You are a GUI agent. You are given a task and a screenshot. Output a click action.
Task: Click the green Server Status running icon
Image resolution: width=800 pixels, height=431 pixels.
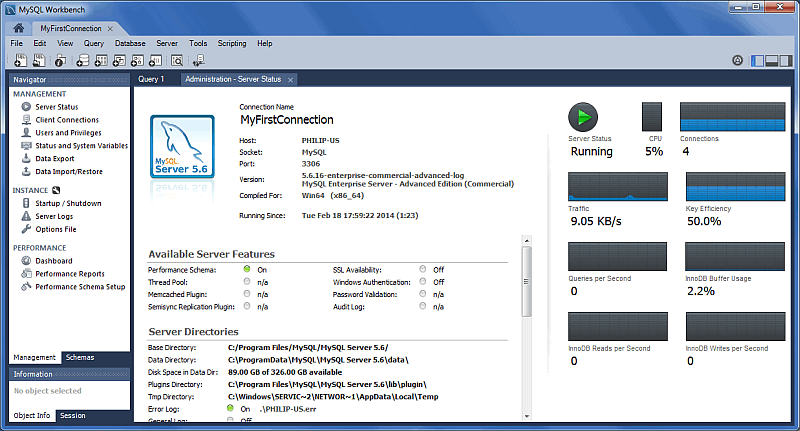(583, 116)
